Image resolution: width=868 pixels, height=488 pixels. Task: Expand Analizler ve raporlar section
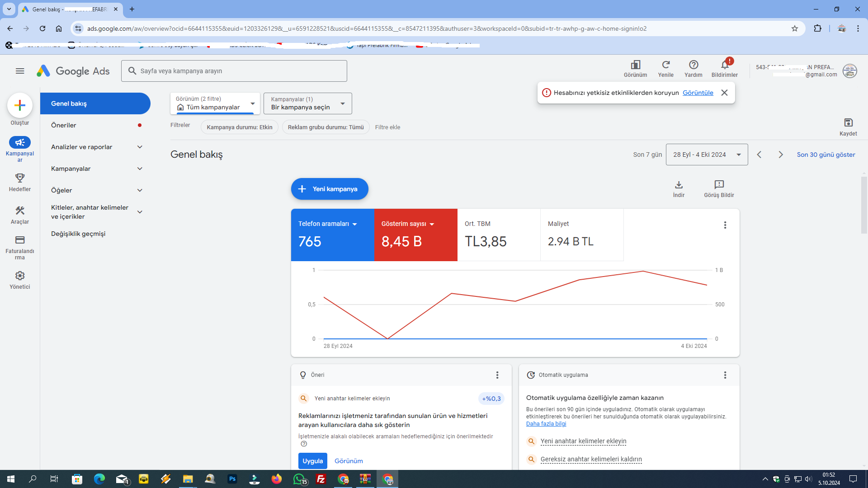coord(140,147)
